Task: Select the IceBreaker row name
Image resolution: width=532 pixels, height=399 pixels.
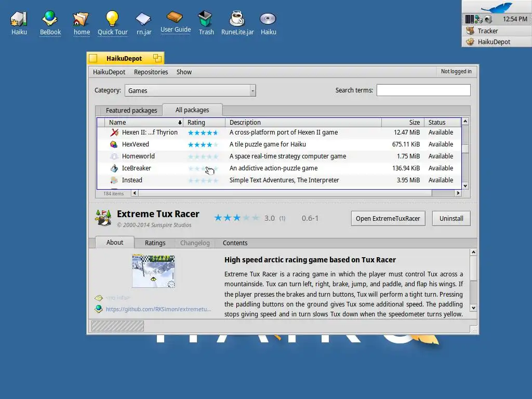Action: tap(137, 168)
